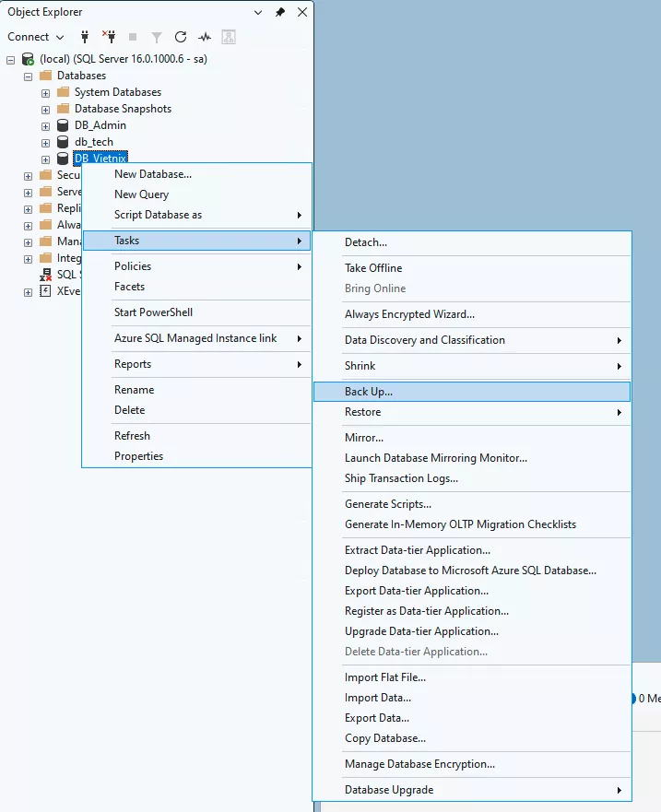
Task: Open the Restore submenu
Action: pyautogui.click(x=472, y=412)
